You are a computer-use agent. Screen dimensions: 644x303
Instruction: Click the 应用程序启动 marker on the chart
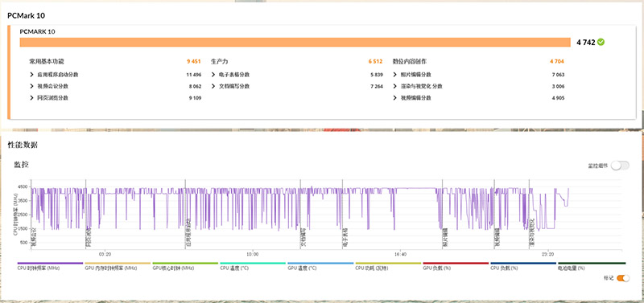pyautogui.click(x=188, y=234)
